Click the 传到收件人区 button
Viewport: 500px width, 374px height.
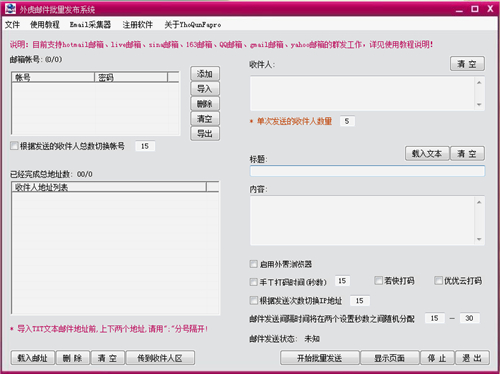(160, 358)
